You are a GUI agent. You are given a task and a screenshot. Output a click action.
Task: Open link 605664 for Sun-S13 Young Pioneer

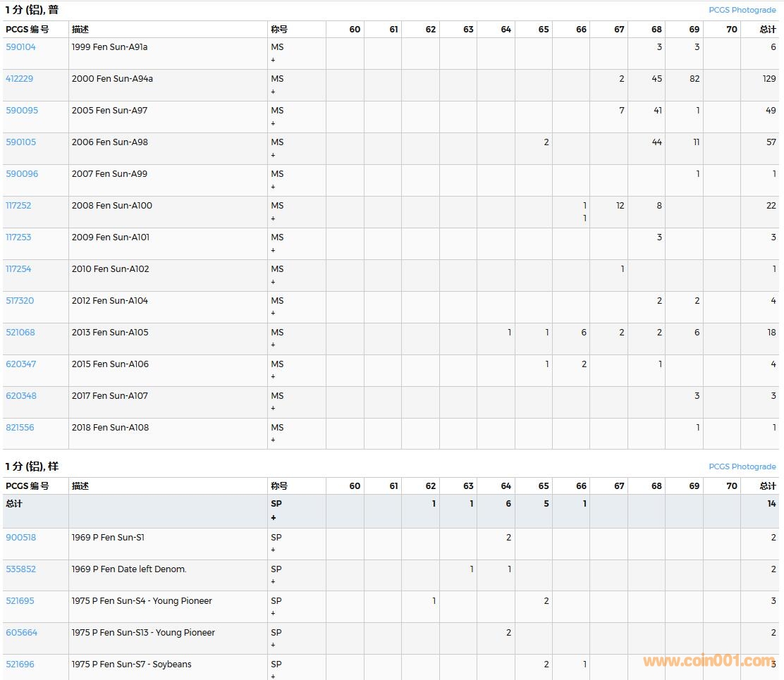coord(21,633)
